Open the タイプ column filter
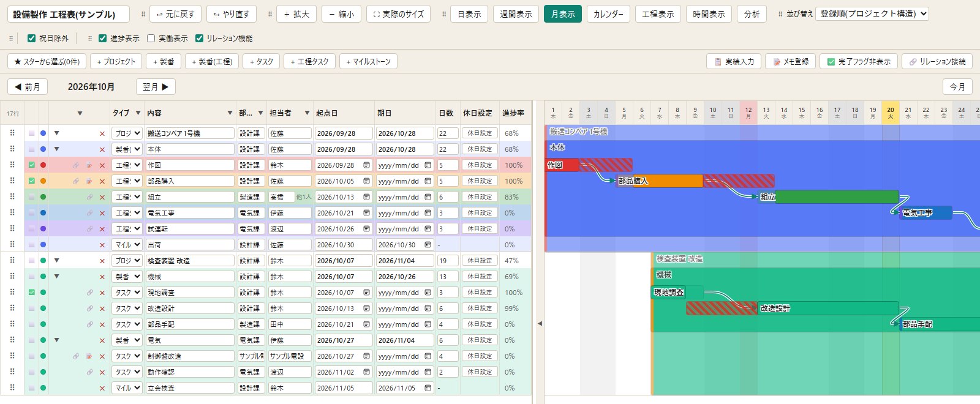The height and width of the screenshot is (404, 980). coord(138,113)
